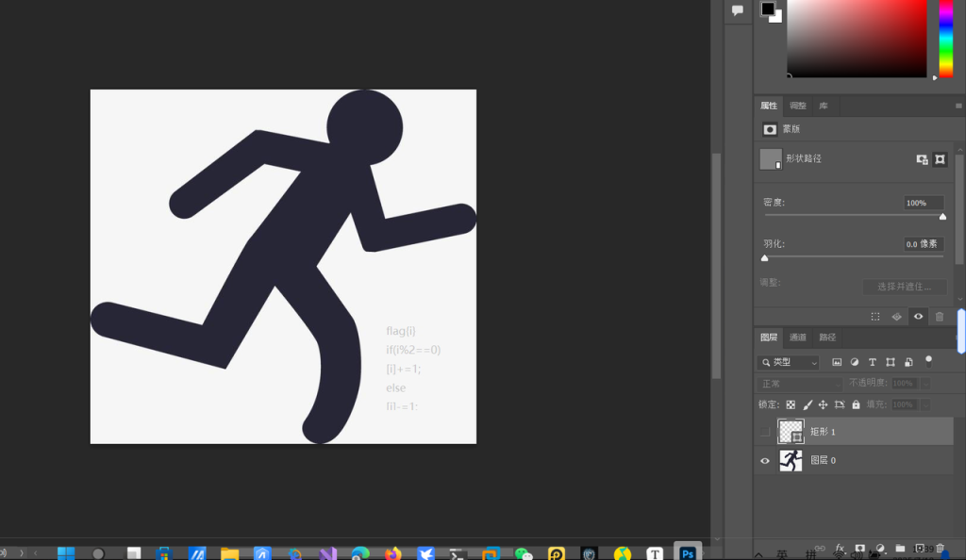This screenshot has height=560, width=966.
Task: Open the 正常 blend mode dropdown
Action: (x=800, y=384)
